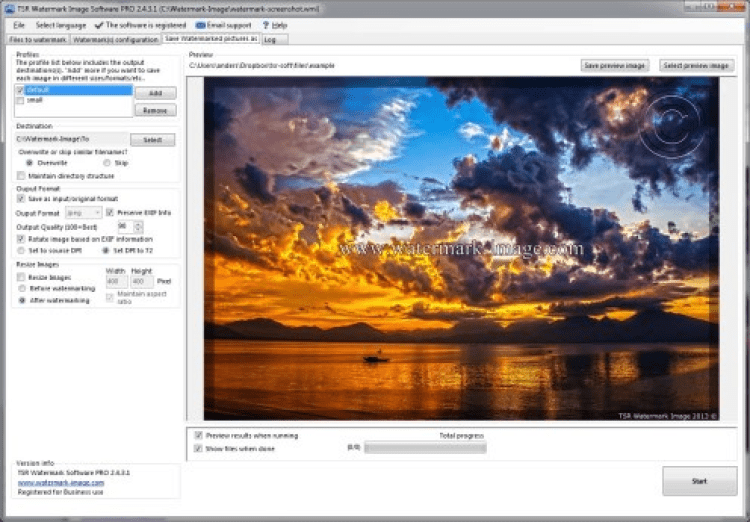Click the Save preview image button
This screenshot has height=522, width=750.
pyautogui.click(x=614, y=66)
